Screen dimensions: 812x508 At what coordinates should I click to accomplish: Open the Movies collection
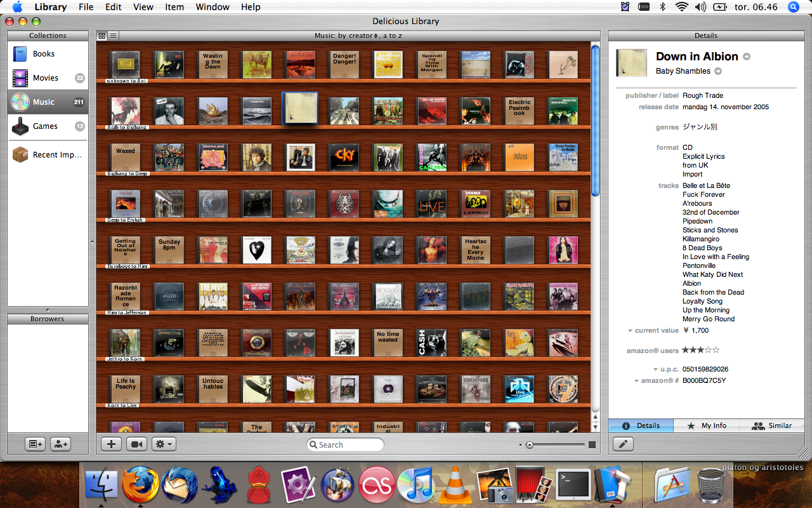tap(48, 78)
